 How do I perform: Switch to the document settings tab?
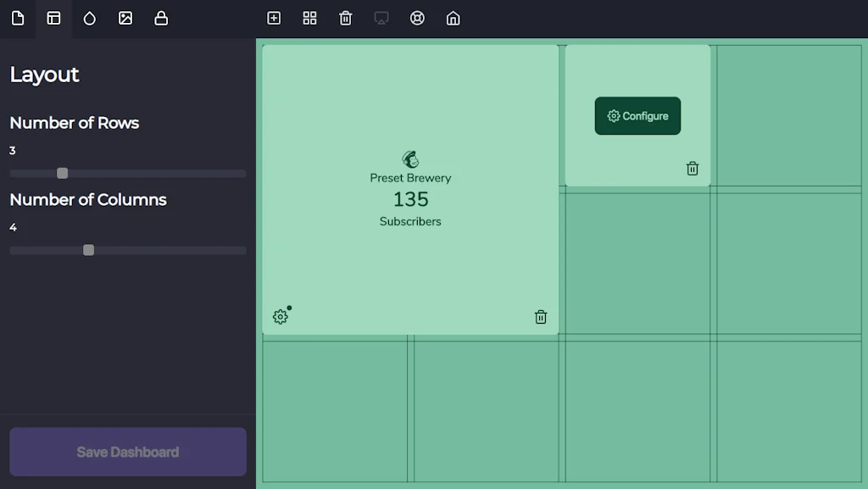(18, 19)
